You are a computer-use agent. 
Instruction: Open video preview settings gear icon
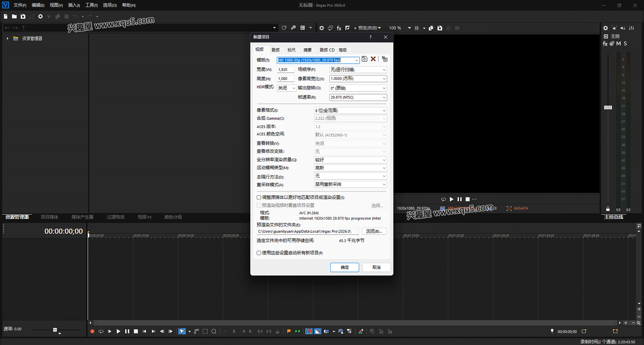[x=322, y=28]
